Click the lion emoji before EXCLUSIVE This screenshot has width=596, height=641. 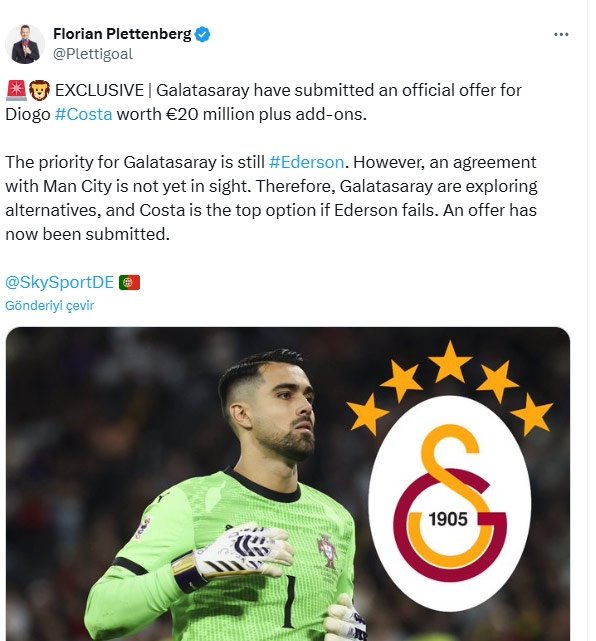coord(39,90)
